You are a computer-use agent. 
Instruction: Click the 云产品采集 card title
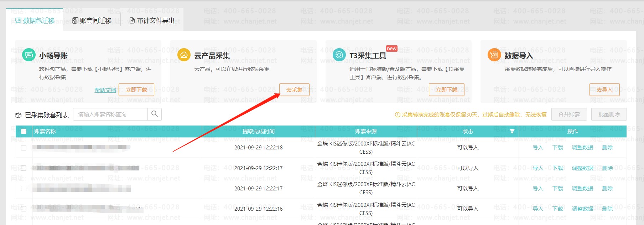(212, 56)
